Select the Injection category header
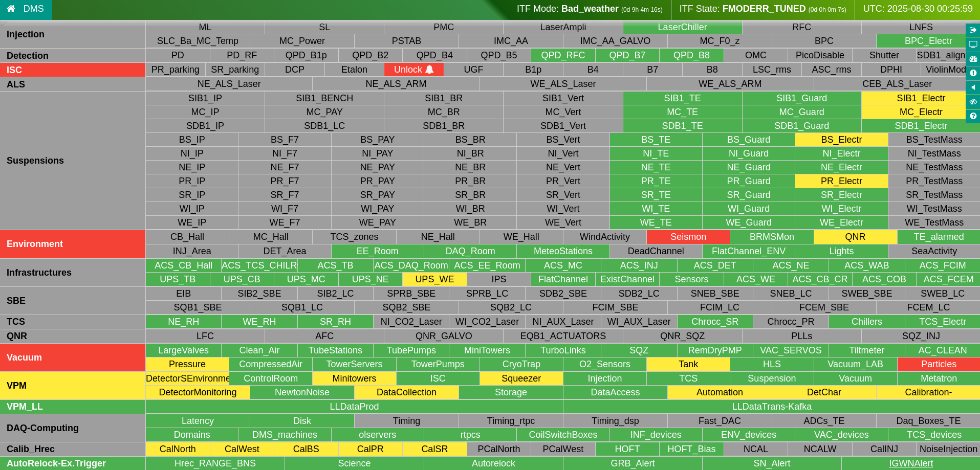This screenshot has width=980, height=470. [73, 34]
